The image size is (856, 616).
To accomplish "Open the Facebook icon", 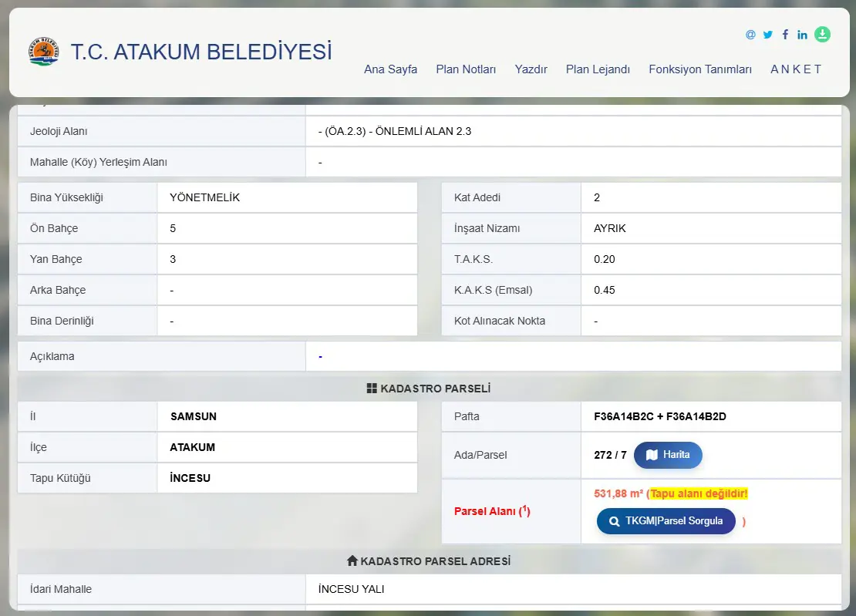I will click(x=785, y=35).
